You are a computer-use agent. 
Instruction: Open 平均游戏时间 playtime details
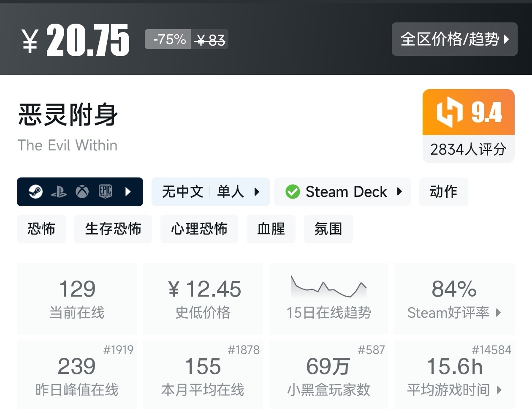coord(454,375)
